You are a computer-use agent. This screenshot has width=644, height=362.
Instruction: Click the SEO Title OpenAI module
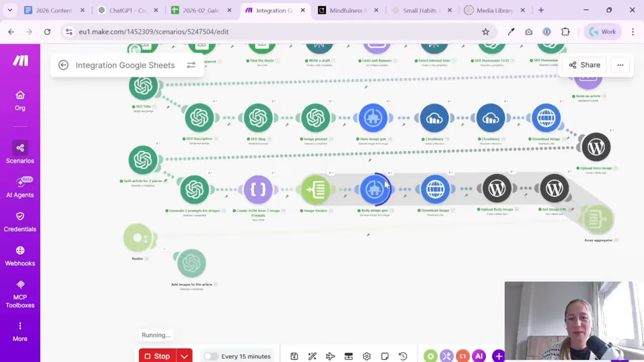(143, 86)
